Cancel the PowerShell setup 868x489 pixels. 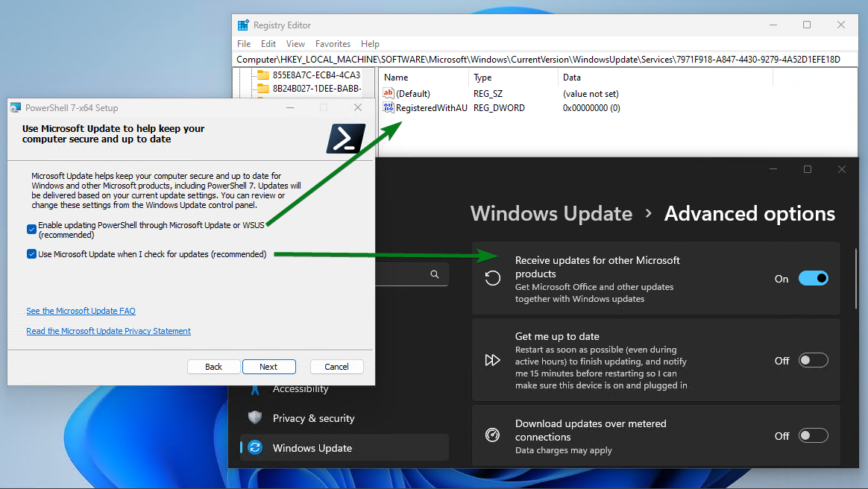click(336, 367)
